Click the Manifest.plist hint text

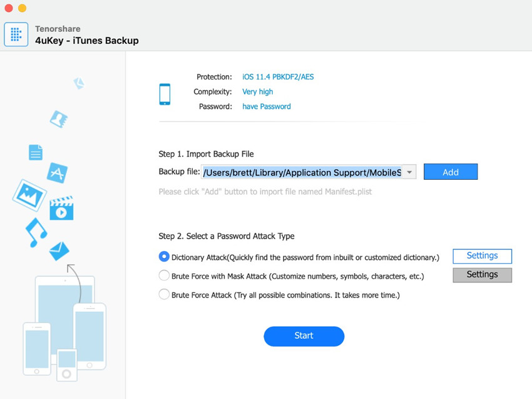pos(265,192)
